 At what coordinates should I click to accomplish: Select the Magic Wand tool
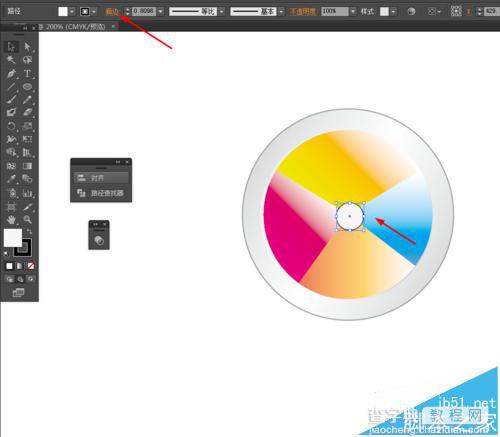tap(11, 60)
